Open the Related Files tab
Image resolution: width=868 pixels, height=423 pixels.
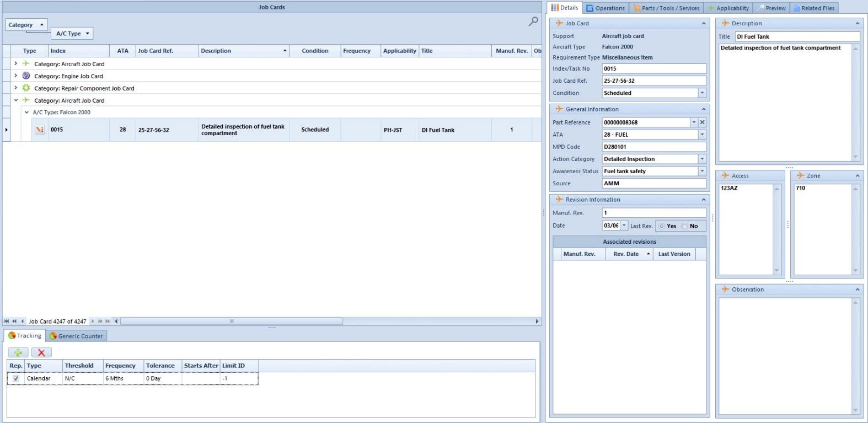pyautogui.click(x=814, y=8)
